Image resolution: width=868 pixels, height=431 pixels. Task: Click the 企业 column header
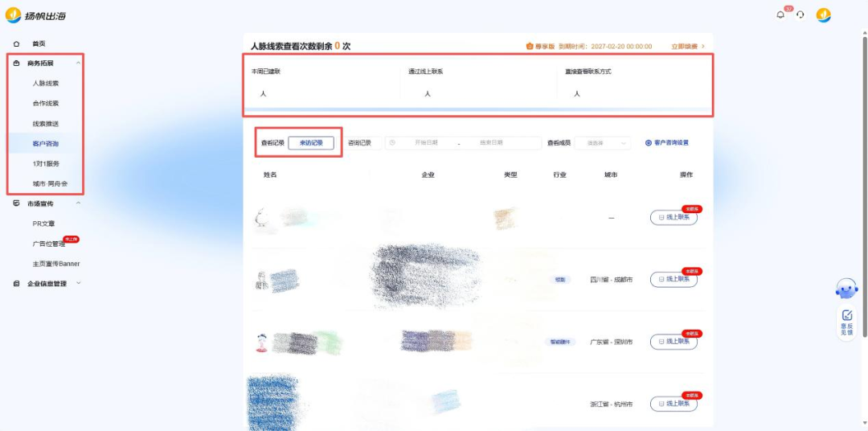pyautogui.click(x=428, y=175)
